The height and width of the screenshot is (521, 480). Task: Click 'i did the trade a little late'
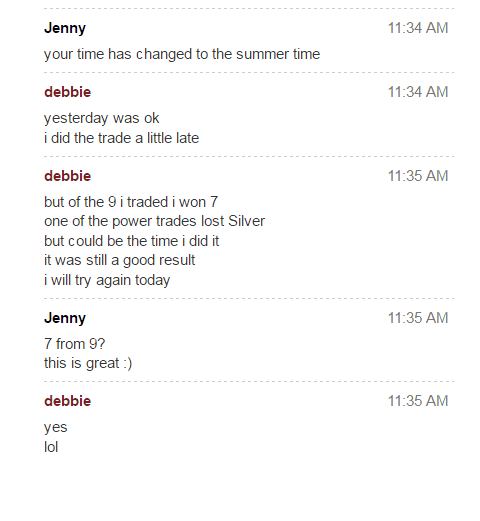coord(121,138)
